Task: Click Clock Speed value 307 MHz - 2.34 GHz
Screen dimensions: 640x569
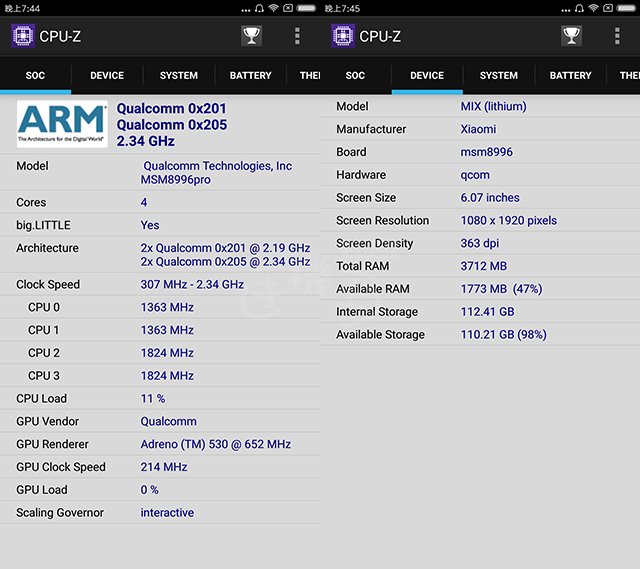Action: tap(192, 284)
